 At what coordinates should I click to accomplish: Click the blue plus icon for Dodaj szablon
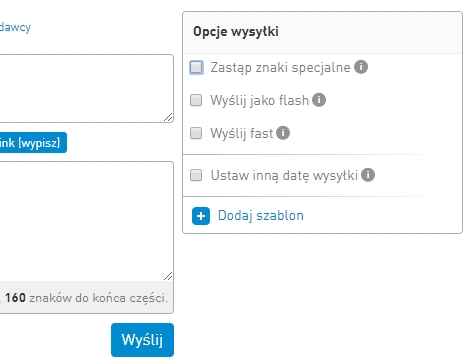pos(201,216)
